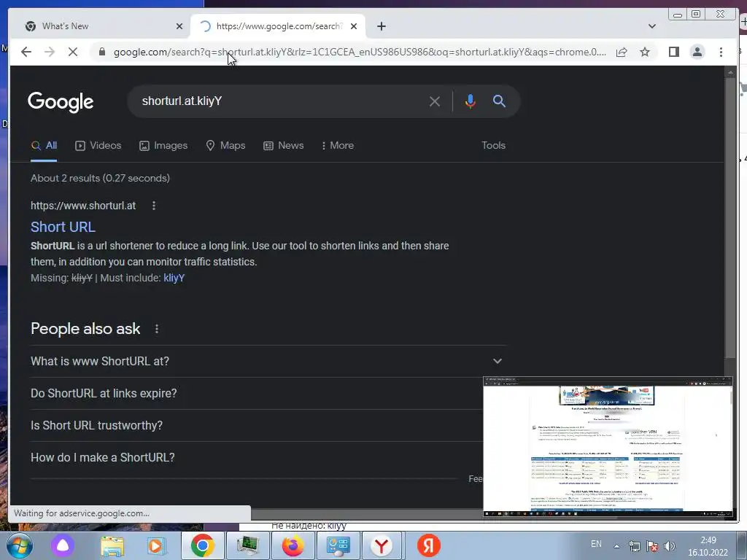Open a new tab
This screenshot has height=560, width=747.
pos(381,26)
